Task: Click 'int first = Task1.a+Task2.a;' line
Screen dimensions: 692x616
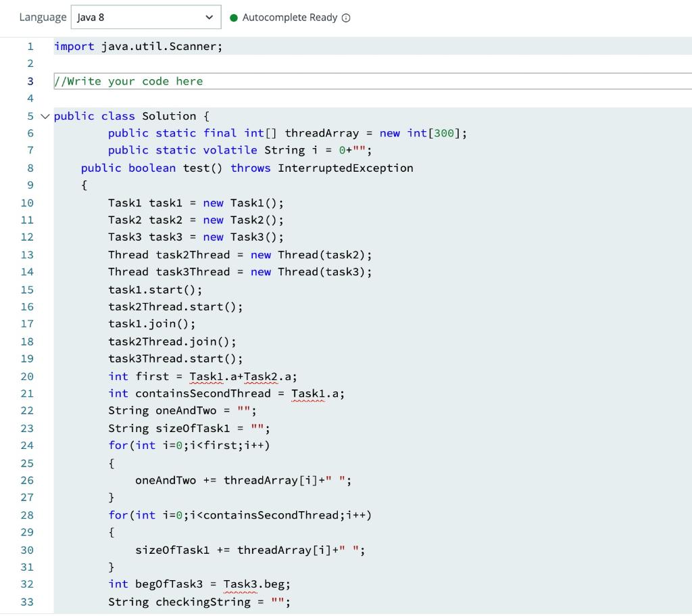Action: 203,377
